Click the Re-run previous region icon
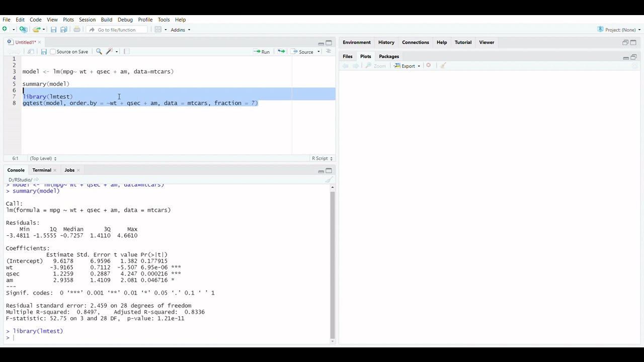This screenshot has height=362, width=644. click(x=281, y=52)
